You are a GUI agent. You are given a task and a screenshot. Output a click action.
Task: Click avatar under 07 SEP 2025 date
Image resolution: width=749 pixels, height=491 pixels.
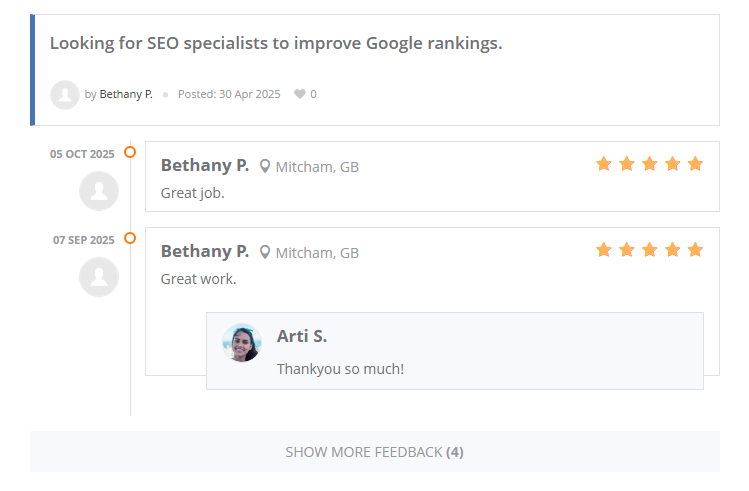pos(99,277)
